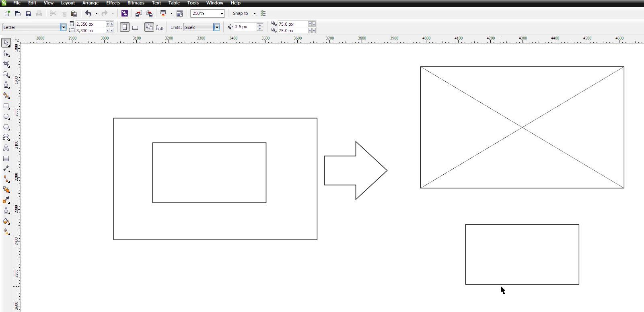Click the duplicate distance x field

(x=292, y=24)
